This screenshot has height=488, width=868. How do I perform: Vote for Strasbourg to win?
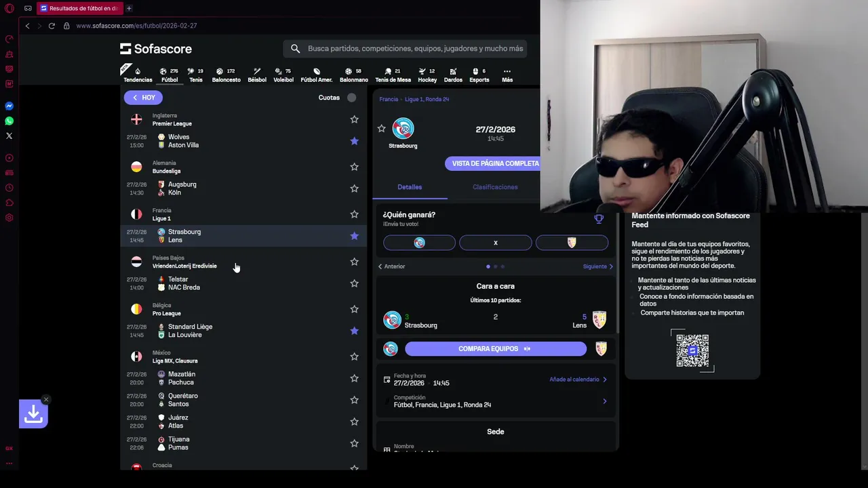pyautogui.click(x=419, y=243)
